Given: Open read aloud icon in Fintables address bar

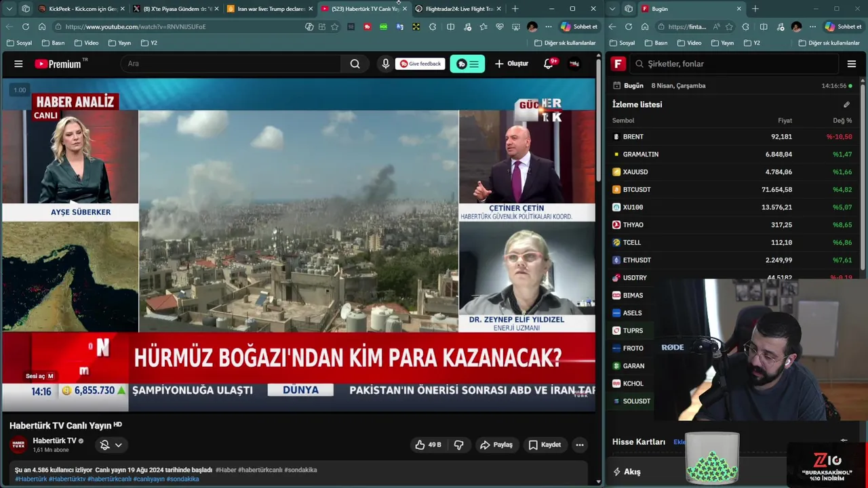Looking at the screenshot, I should coord(716,26).
